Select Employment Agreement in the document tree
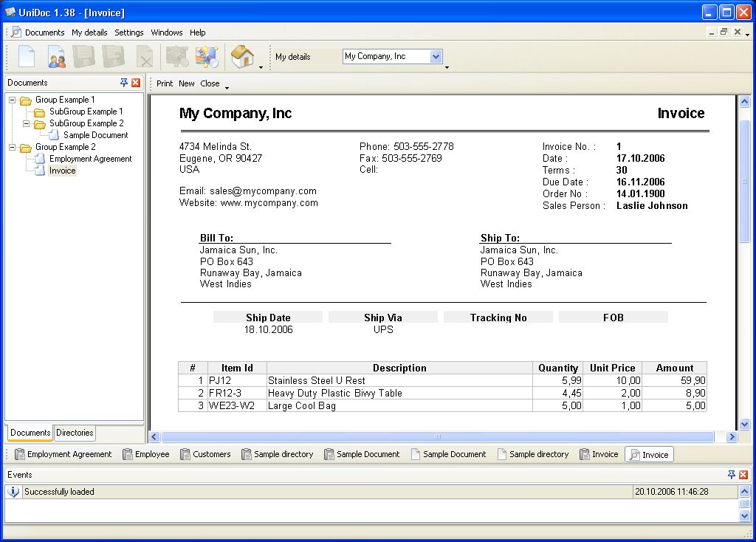 91,159
